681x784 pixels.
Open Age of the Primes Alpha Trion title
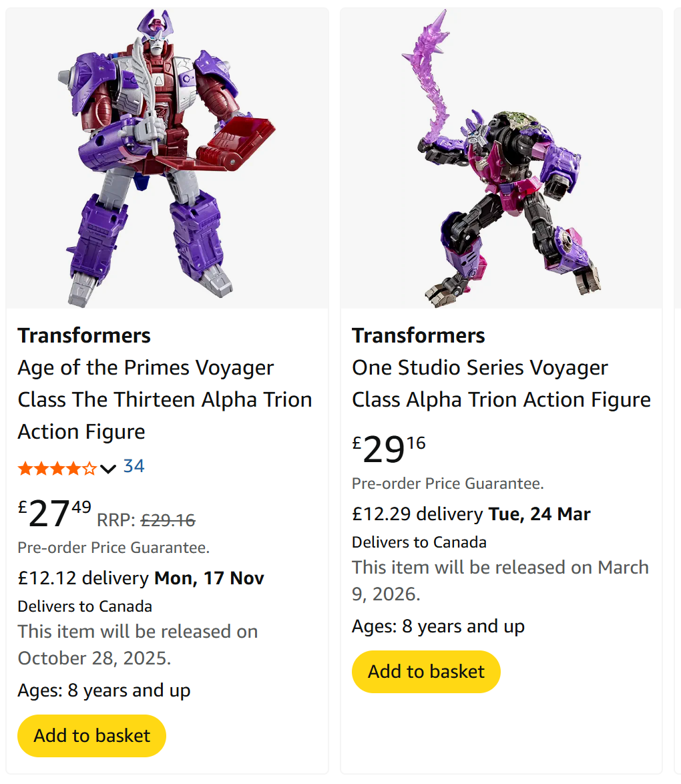(164, 399)
